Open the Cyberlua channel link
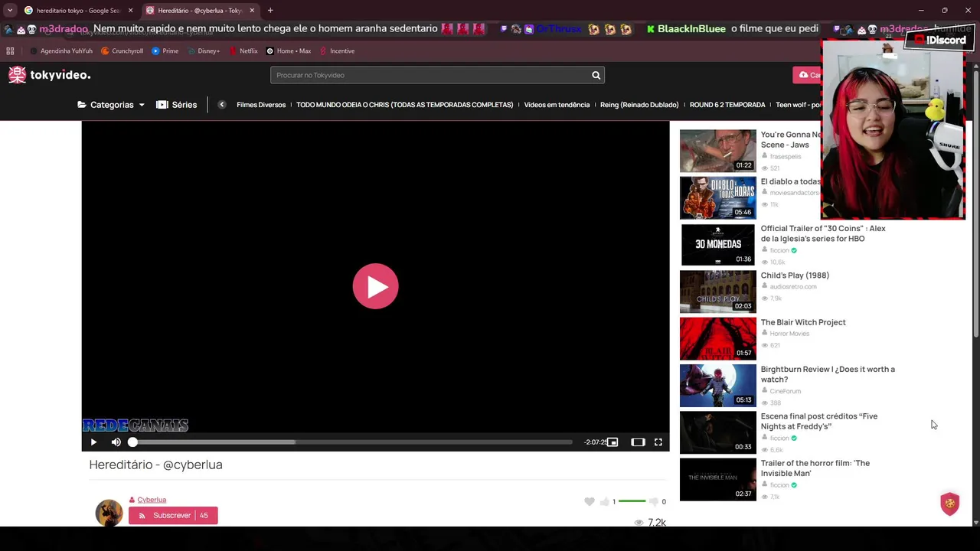The width and height of the screenshot is (980, 551). [152, 500]
